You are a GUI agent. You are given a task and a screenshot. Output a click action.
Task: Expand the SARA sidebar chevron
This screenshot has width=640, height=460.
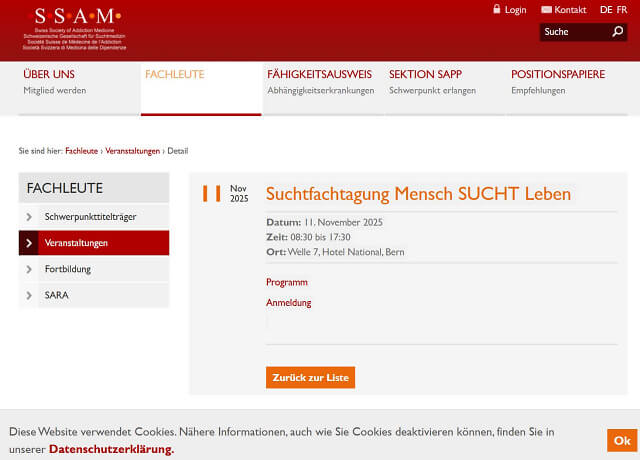(29, 295)
